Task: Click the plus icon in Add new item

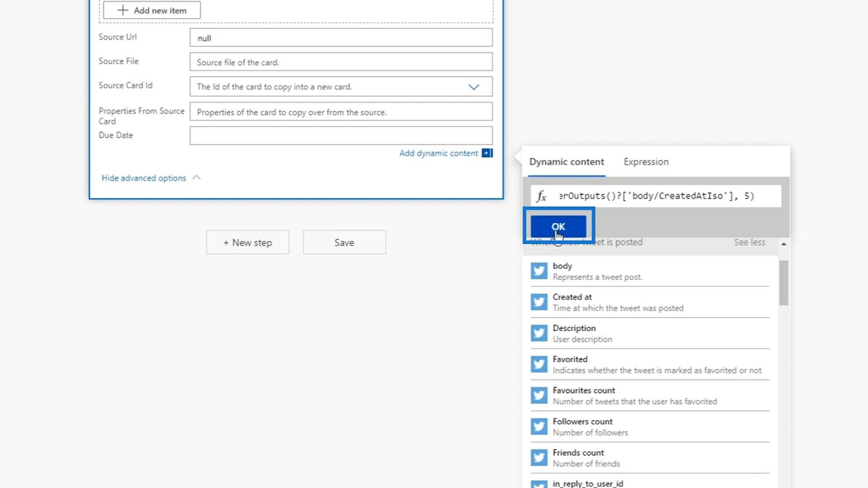Action: pyautogui.click(x=123, y=10)
